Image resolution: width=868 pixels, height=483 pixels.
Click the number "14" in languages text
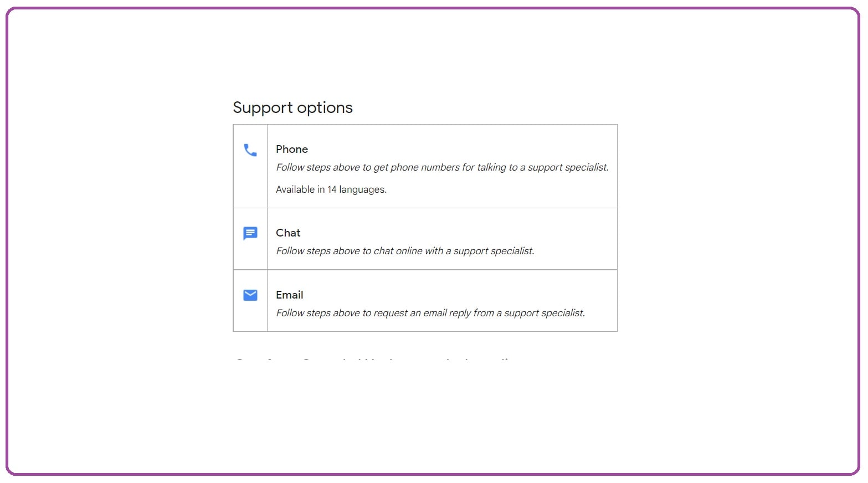pos(332,189)
